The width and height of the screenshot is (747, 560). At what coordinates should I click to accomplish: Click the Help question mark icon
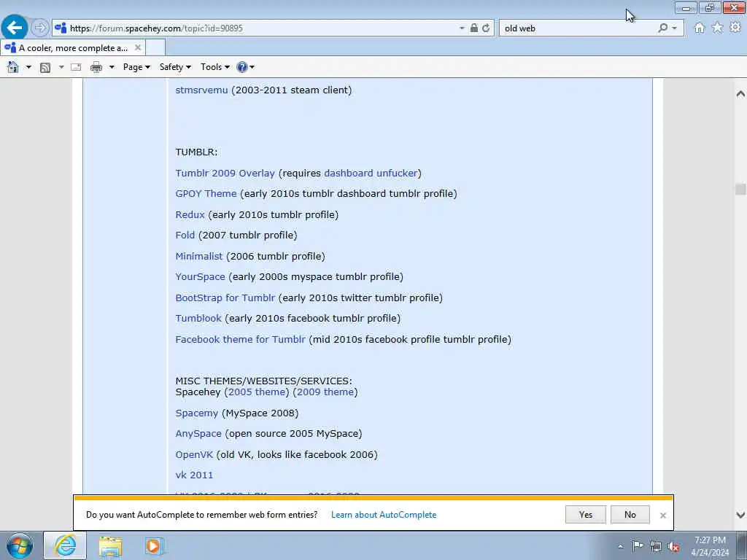242,67
